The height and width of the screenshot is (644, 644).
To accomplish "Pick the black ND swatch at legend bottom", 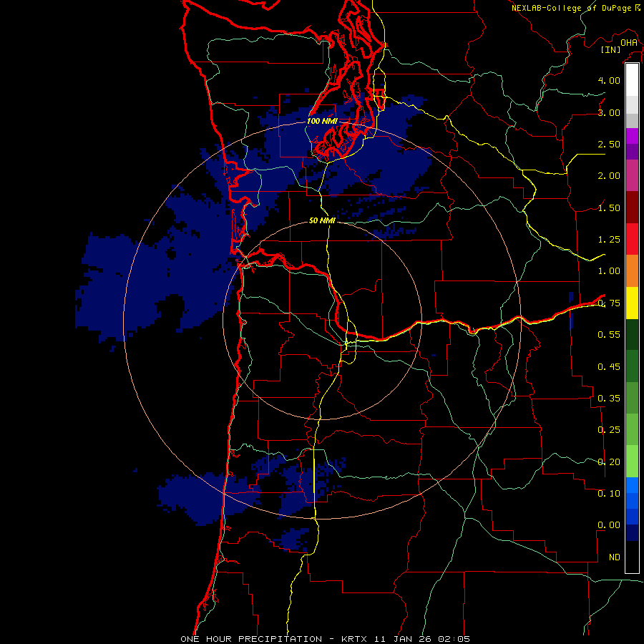I will click(x=632, y=557).
